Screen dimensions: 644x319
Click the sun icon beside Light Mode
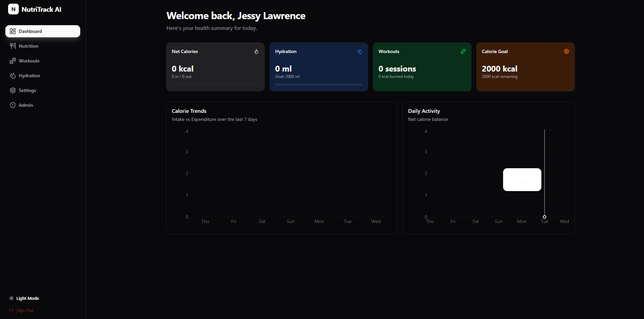11,298
